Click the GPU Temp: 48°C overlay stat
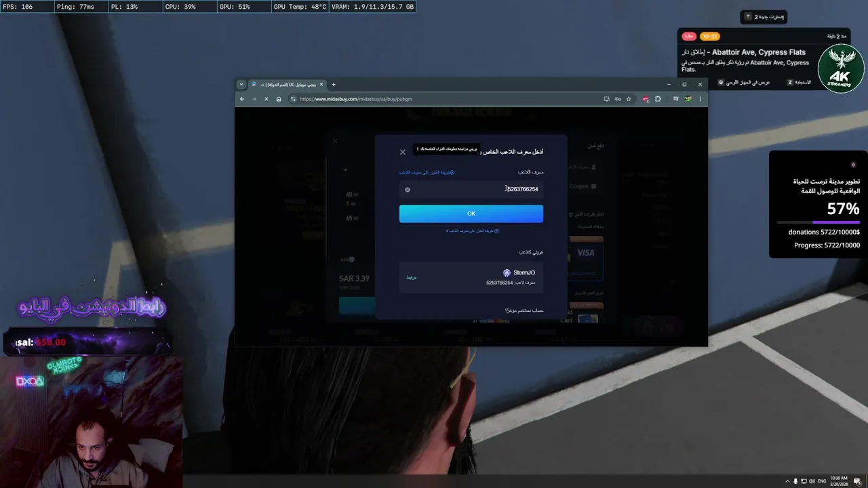 [299, 7]
